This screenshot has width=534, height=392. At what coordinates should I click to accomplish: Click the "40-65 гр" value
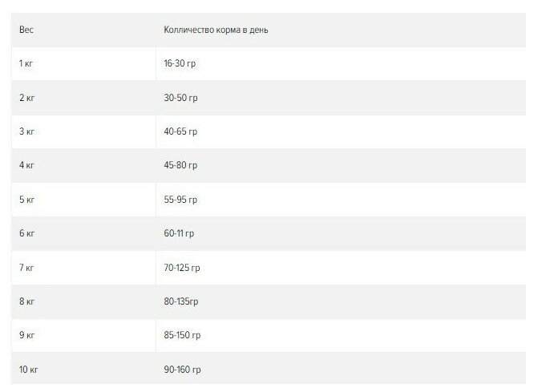pyautogui.click(x=180, y=131)
